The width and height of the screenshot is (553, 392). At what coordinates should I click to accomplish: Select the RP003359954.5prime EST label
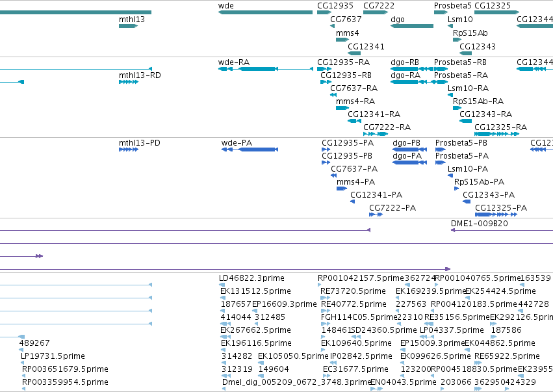point(65,382)
